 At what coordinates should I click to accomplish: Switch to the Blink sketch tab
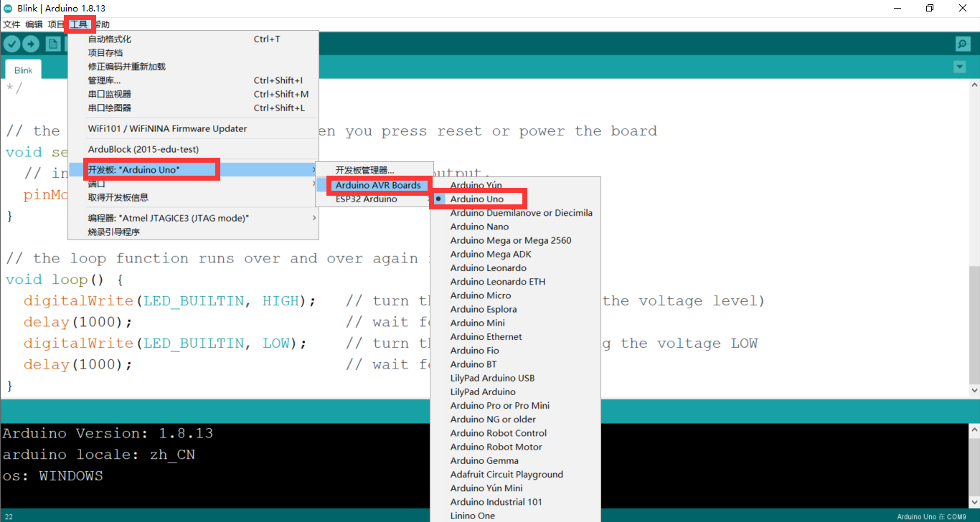(x=24, y=70)
